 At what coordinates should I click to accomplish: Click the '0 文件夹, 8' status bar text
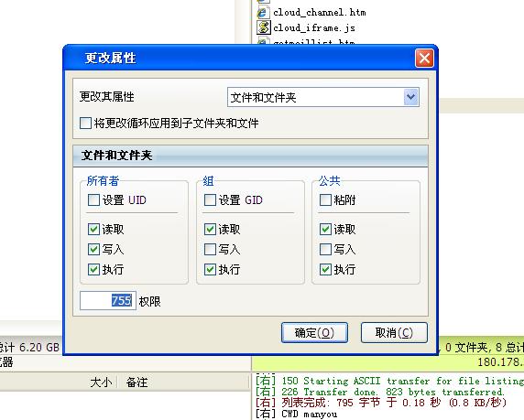pyautogui.click(x=485, y=347)
